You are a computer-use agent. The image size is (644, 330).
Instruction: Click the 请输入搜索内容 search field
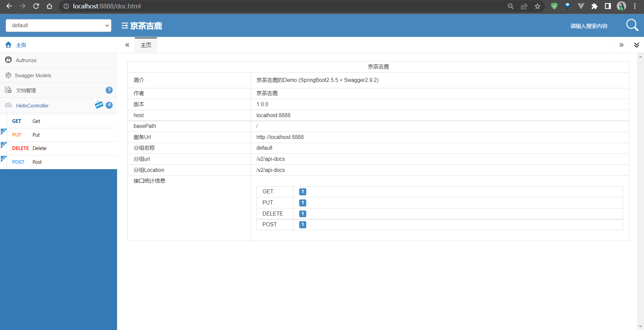tap(589, 26)
